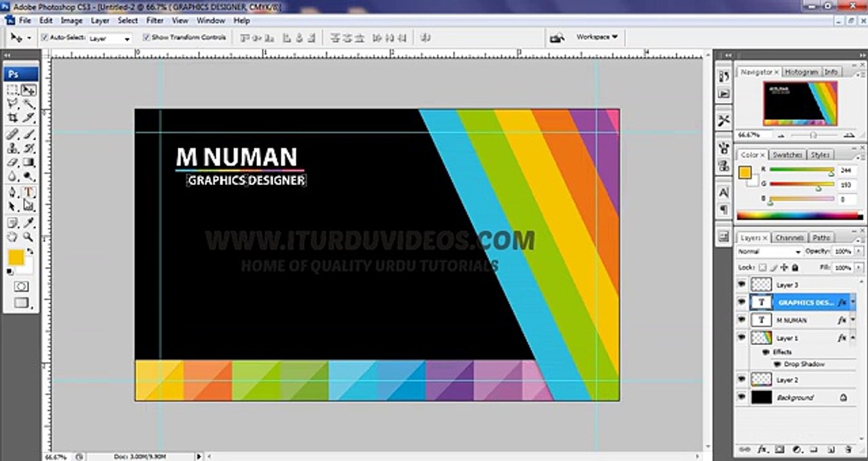Click the Layer 2 row in Layers panel
The height and width of the screenshot is (461, 868).
click(x=796, y=380)
